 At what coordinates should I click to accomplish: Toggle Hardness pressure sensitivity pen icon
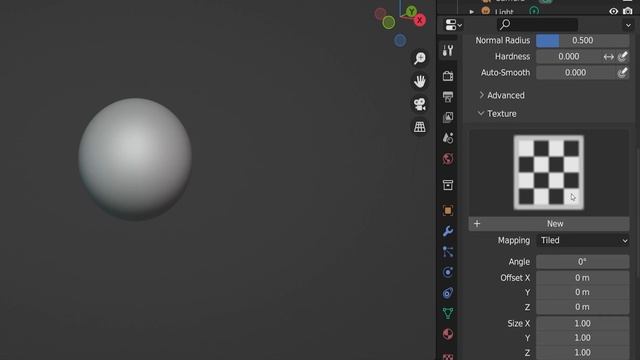(x=622, y=57)
